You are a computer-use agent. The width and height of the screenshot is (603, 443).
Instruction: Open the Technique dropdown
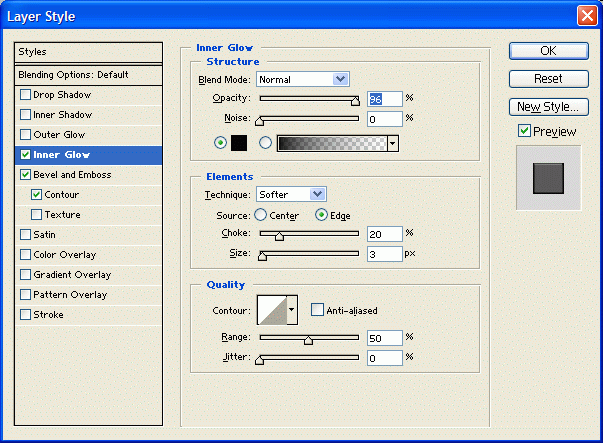pos(291,194)
